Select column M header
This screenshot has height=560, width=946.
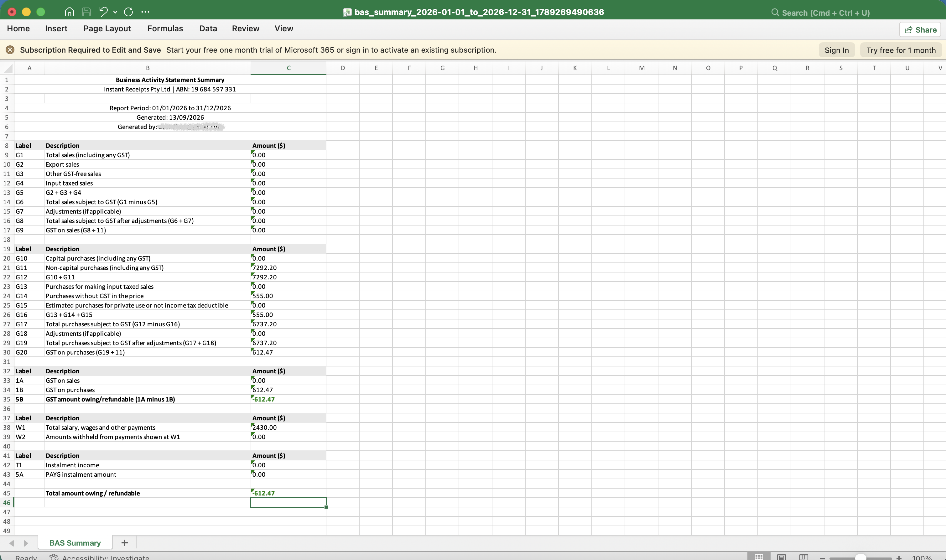[x=642, y=68]
